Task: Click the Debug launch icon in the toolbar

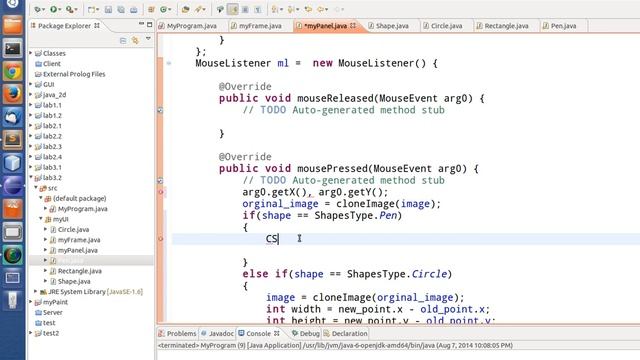Action: tap(38, 9)
